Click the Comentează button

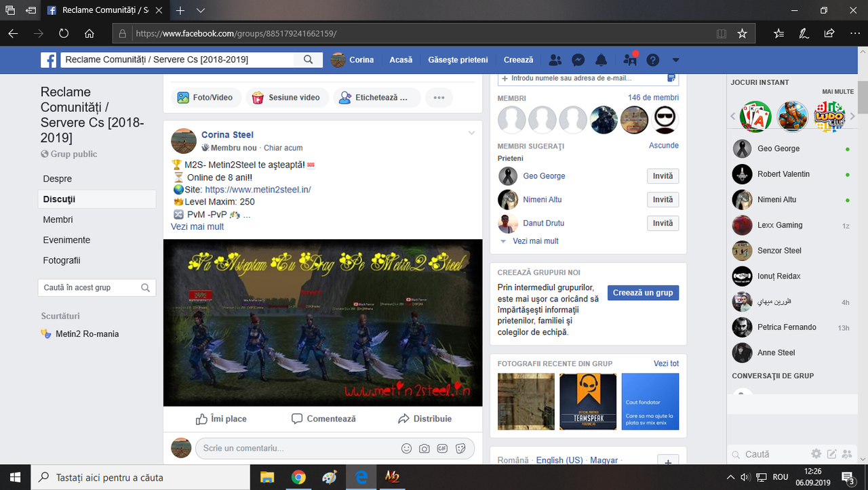(x=323, y=419)
